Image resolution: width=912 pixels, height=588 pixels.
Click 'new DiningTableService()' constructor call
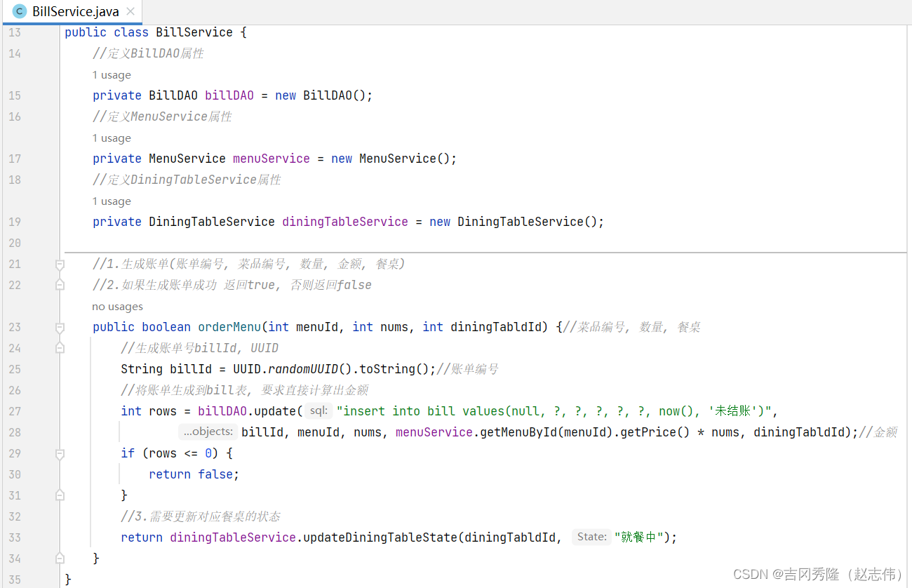click(514, 222)
